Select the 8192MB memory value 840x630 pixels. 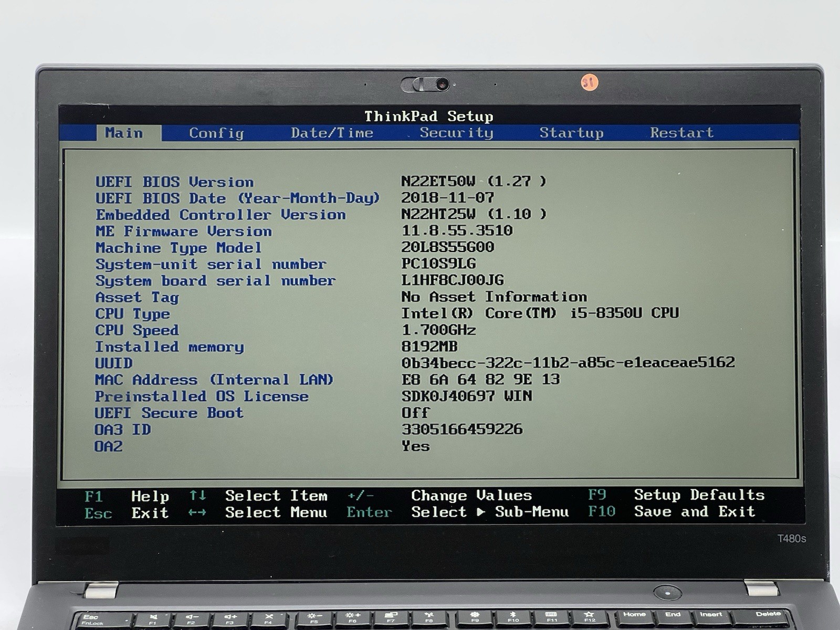tap(429, 346)
